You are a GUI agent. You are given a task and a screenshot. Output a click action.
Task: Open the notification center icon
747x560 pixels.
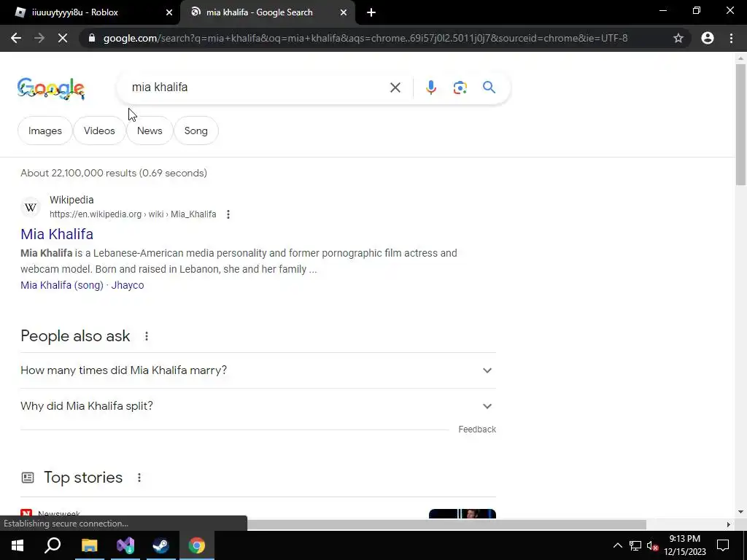point(723,545)
